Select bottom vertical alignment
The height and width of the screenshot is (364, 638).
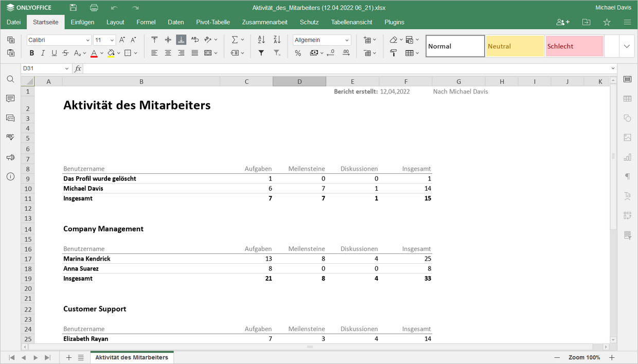click(x=181, y=40)
